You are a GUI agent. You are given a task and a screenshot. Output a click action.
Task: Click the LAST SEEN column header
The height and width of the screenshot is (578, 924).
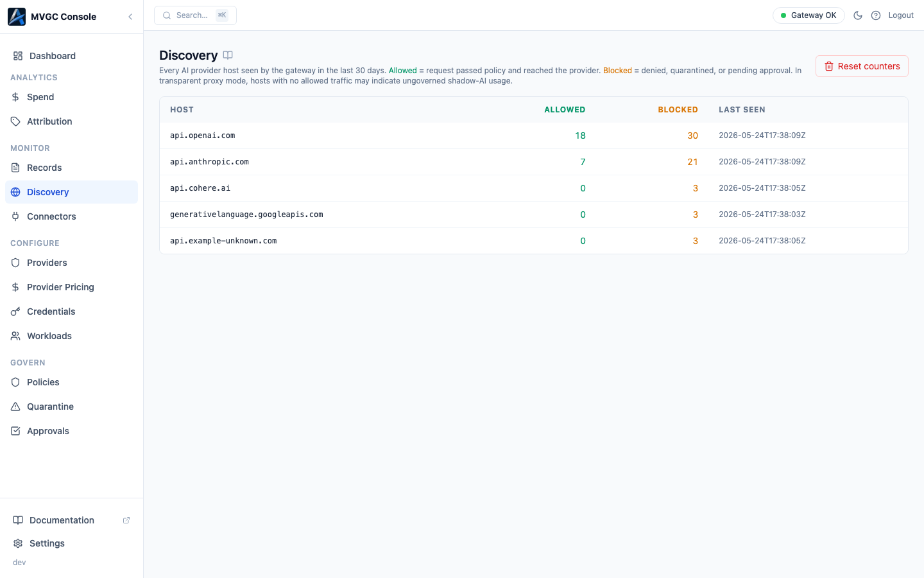point(742,110)
